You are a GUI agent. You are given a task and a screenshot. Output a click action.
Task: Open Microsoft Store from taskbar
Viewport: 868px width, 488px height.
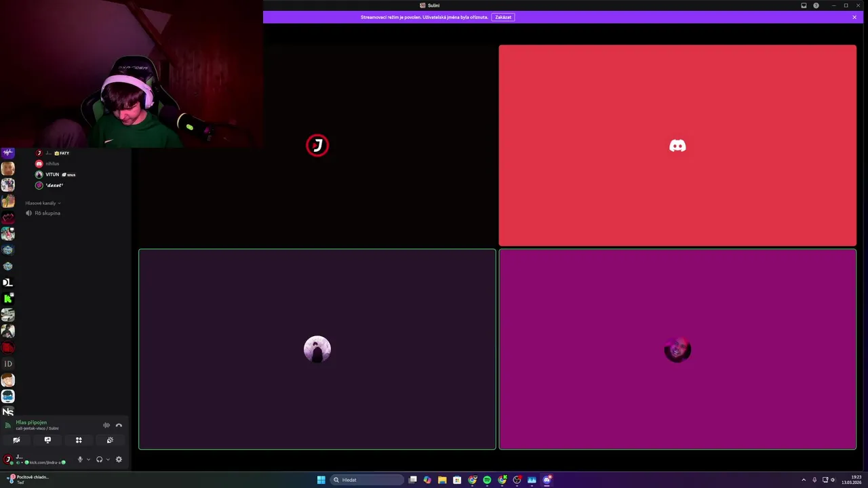(457, 480)
